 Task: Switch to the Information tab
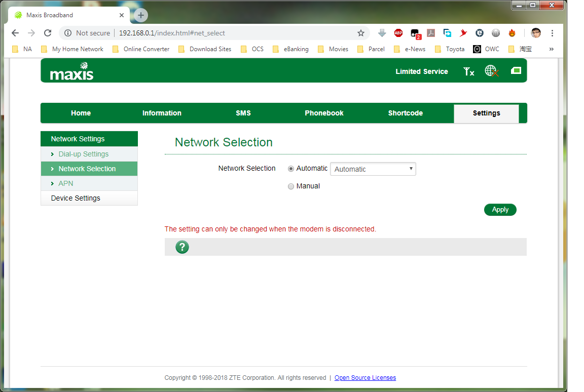pyautogui.click(x=162, y=113)
